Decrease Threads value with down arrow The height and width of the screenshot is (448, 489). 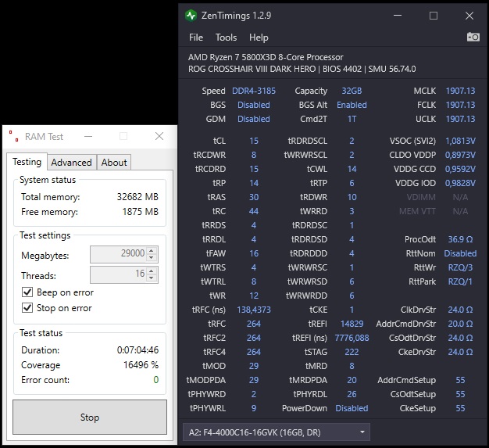[x=152, y=278]
